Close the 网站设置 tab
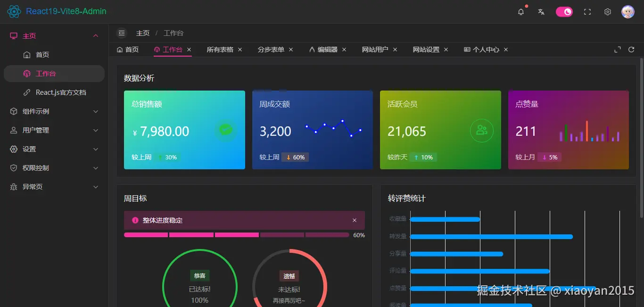 coord(446,50)
